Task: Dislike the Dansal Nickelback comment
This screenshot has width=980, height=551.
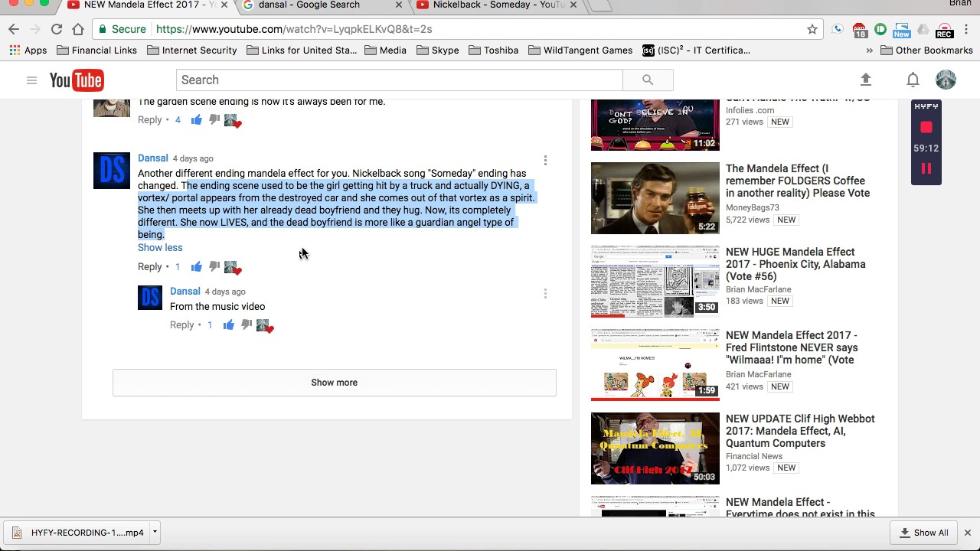Action: pos(214,266)
